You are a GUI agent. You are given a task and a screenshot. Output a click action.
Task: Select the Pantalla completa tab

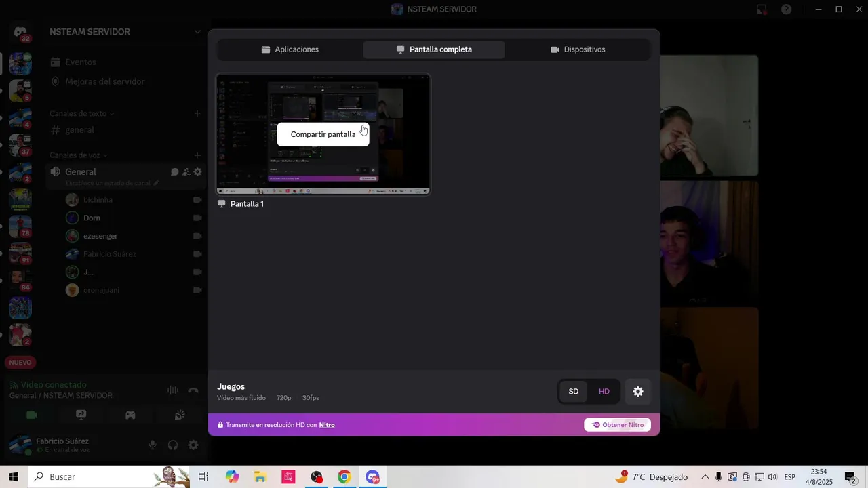pyautogui.click(x=434, y=49)
